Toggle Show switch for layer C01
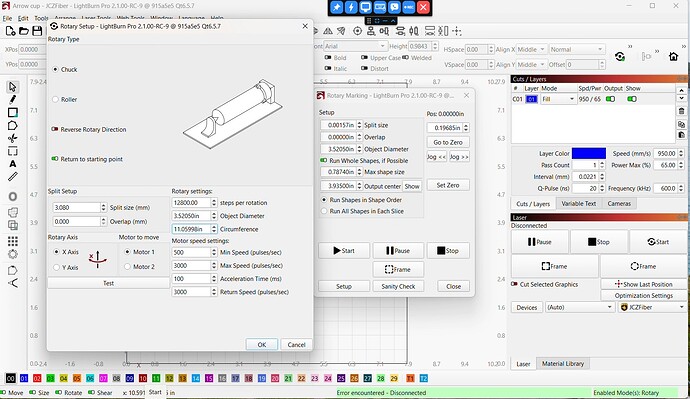The width and height of the screenshot is (690, 399). [632, 99]
